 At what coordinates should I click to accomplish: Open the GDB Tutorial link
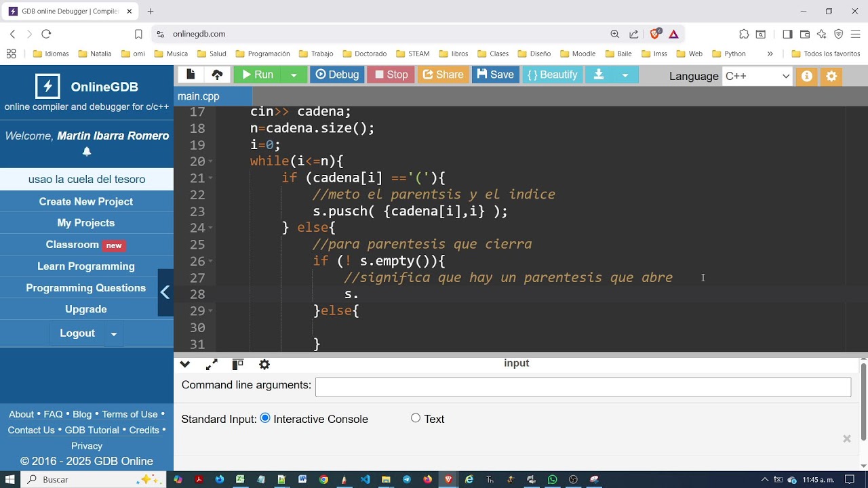click(x=92, y=430)
